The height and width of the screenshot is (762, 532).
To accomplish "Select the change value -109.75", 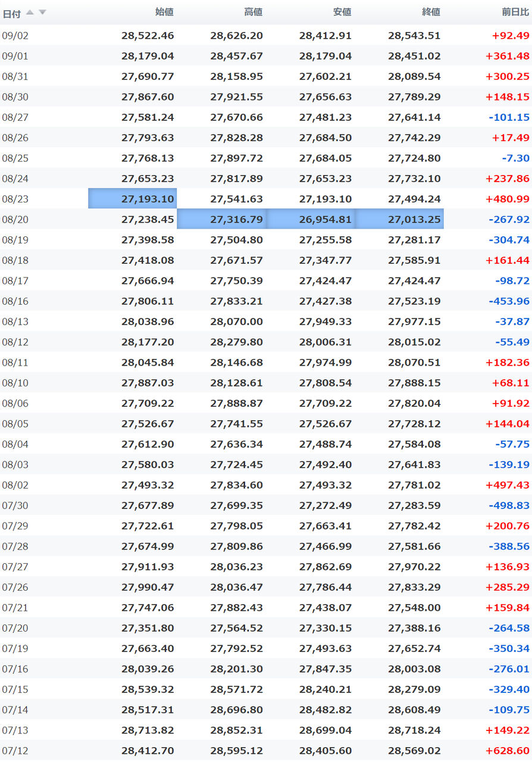I will click(x=509, y=710).
